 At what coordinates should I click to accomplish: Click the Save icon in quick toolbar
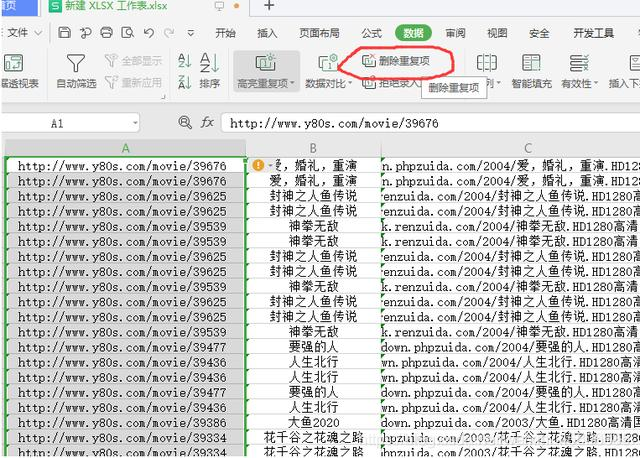click(x=64, y=33)
